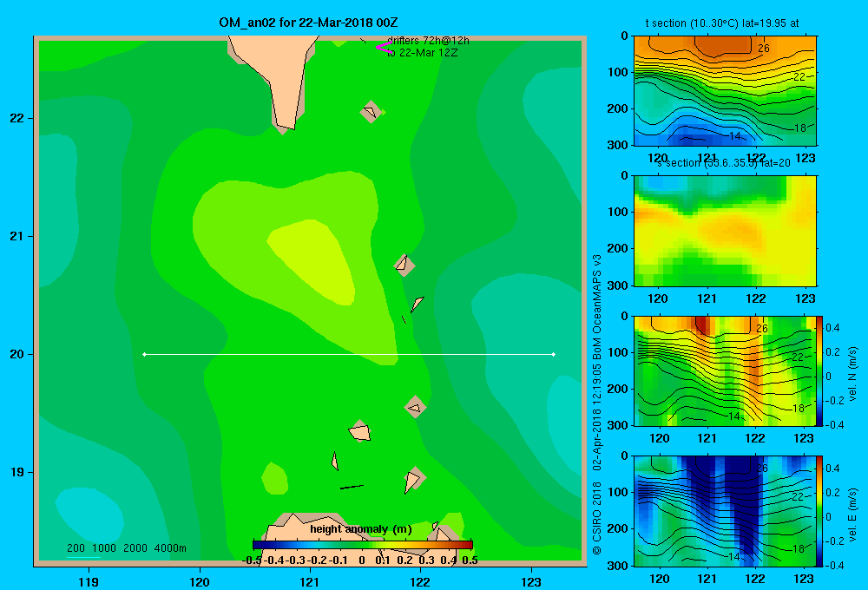
Task: Click the 'vel. N (m/s)' axis label
Action: coord(852,374)
